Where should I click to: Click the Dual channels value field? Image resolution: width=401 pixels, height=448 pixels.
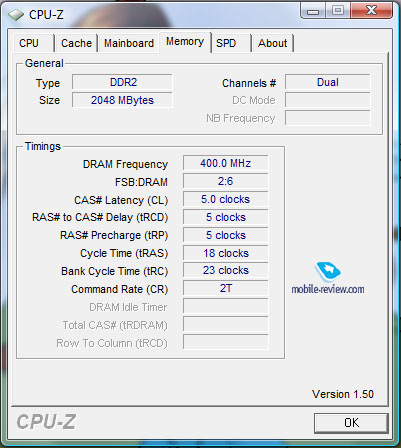328,82
